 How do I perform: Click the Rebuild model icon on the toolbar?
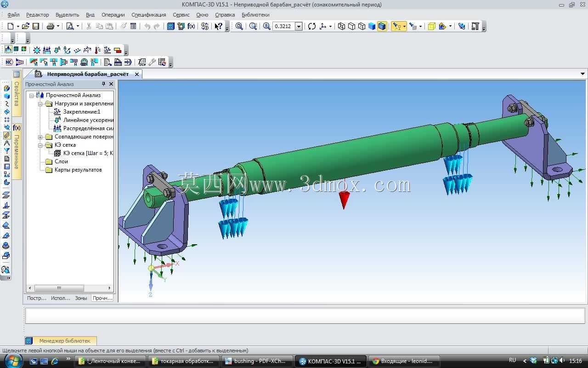[x=462, y=26]
